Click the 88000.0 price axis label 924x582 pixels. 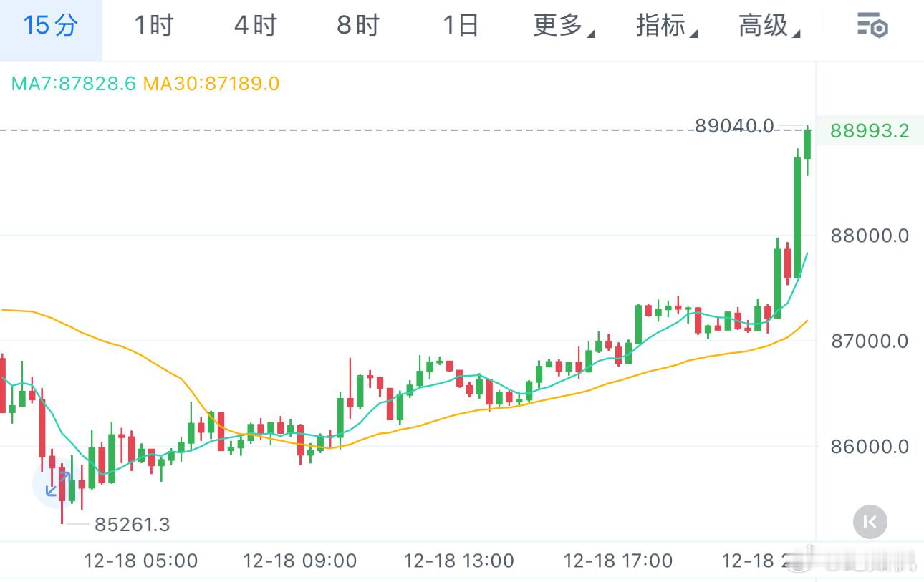click(x=869, y=236)
